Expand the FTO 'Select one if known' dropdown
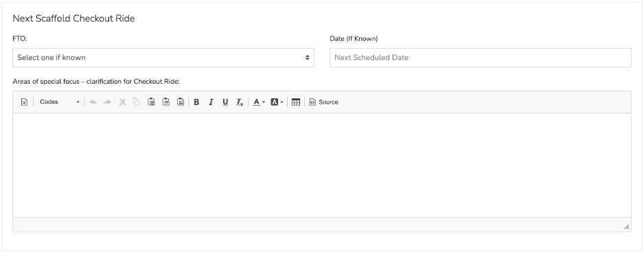Screen dimensions: 644x253 163,58
